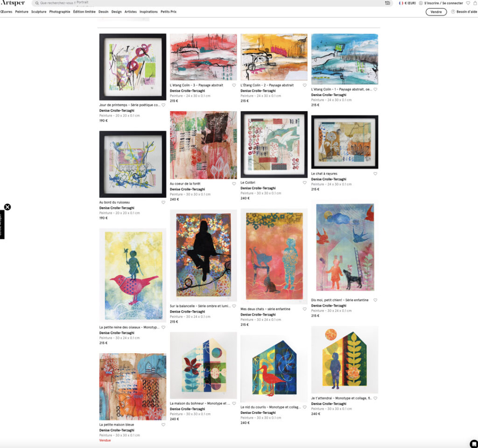478x448 pixels.
Task: Expand the Artistes navigation menu
Action: [131, 12]
